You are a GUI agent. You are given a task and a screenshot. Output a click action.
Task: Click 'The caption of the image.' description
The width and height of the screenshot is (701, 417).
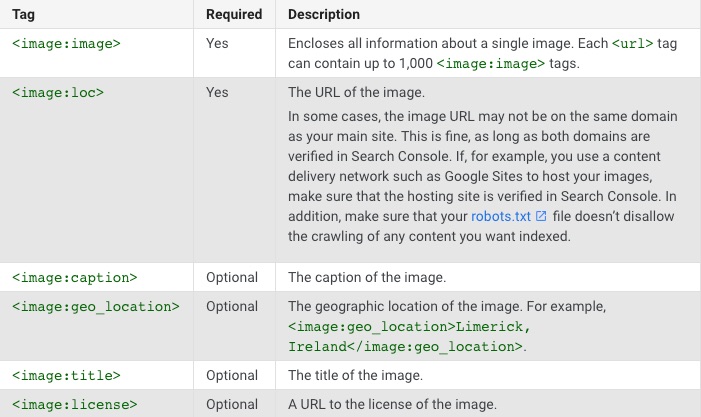pos(367,278)
